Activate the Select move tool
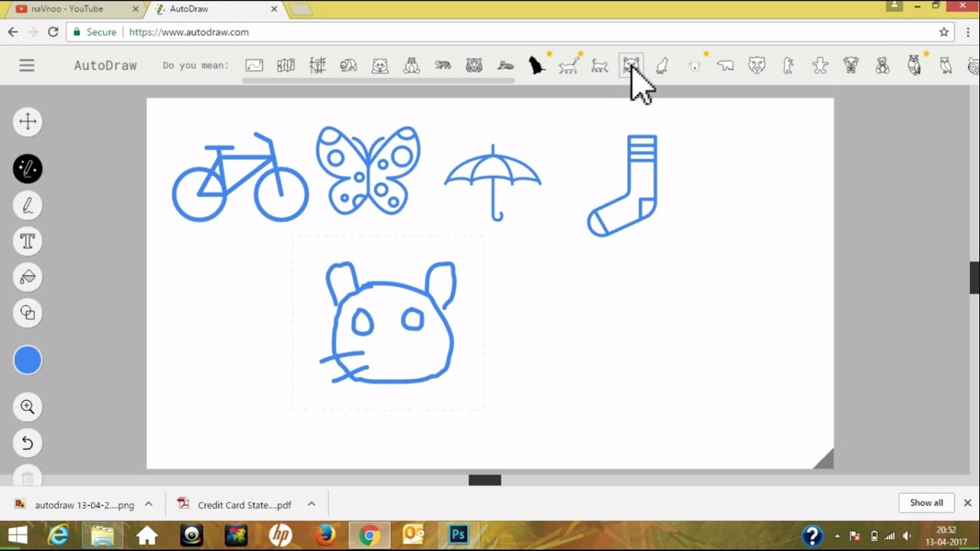 pyautogui.click(x=28, y=122)
